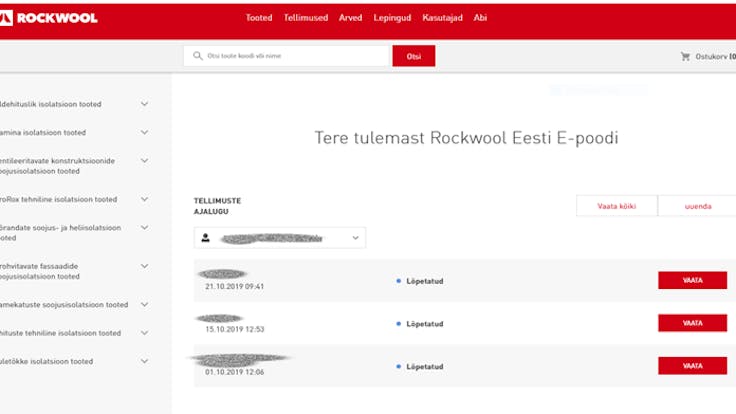This screenshot has width=736, height=414.
Task: Select Tuletõkke isolatsioon tooted text
Action: pos(46,361)
